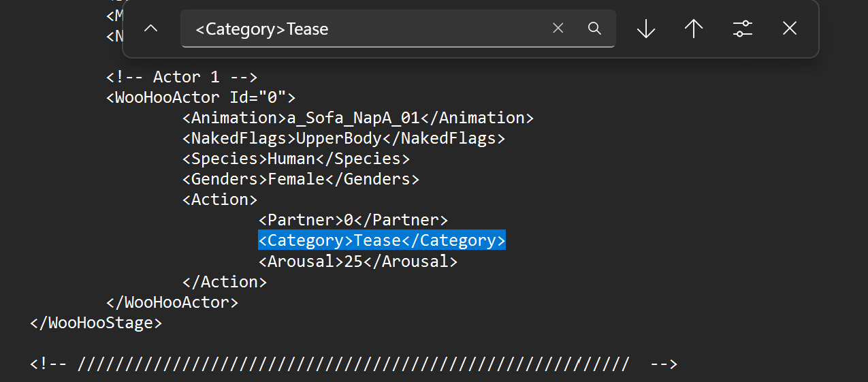Click the Arousal 25 line
This screenshot has height=382, width=868.
pos(358,261)
